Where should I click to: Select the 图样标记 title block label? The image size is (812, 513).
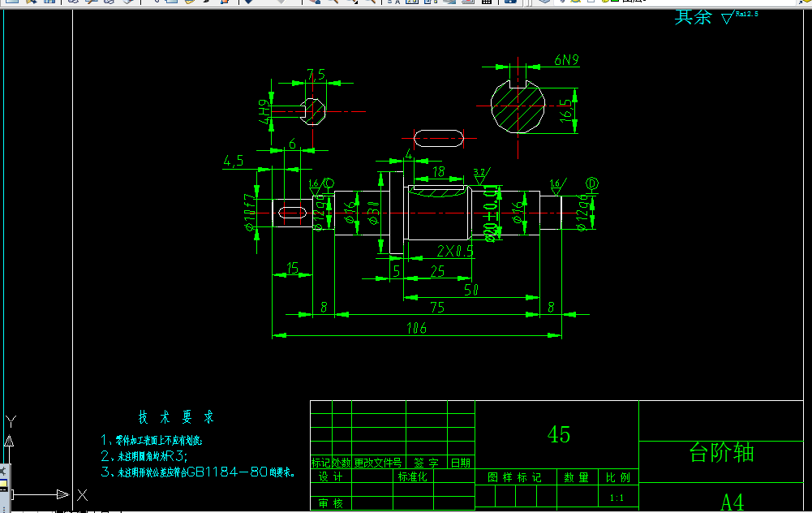pyautogui.click(x=515, y=477)
